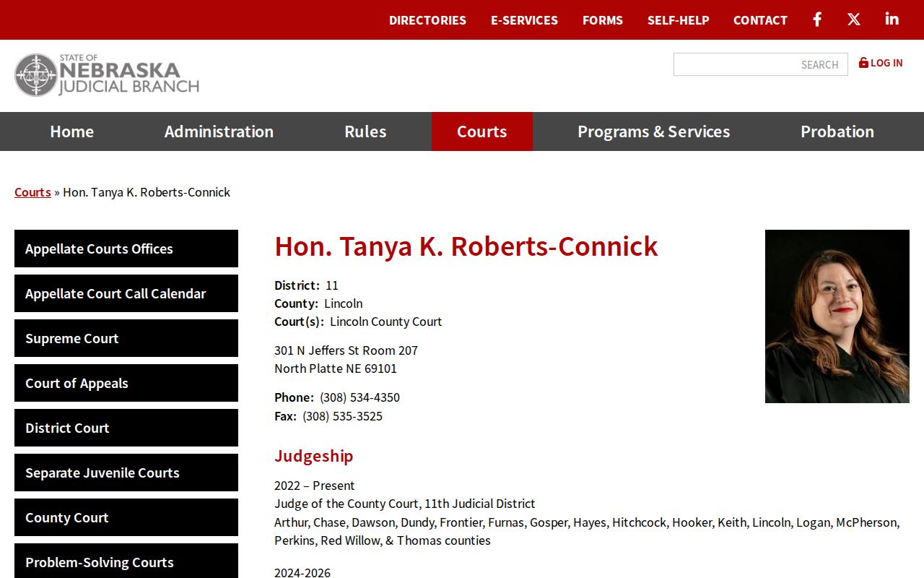Screen dimensions: 924x578
Task: Click the Judgeship section heading
Action: 313,456
